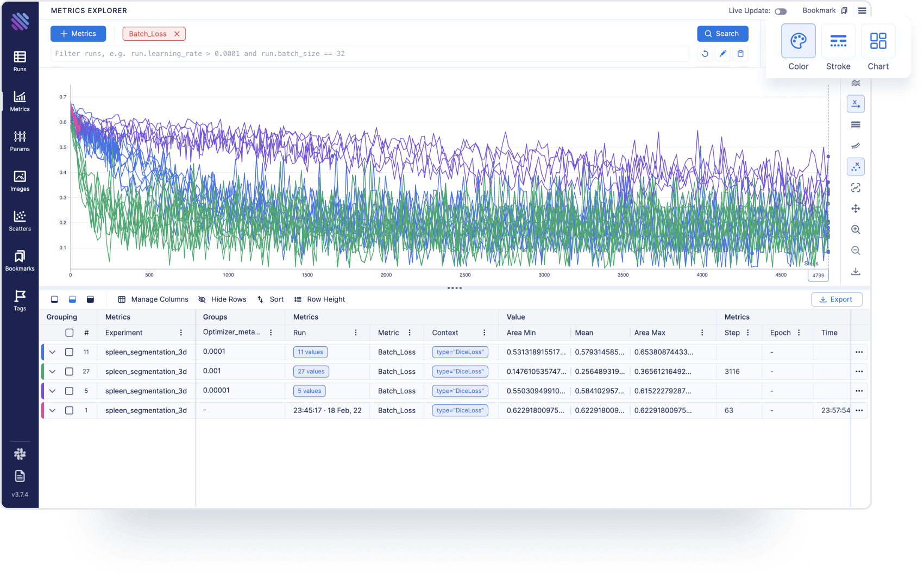
Task: Open the Images page in sidebar
Action: 20,181
